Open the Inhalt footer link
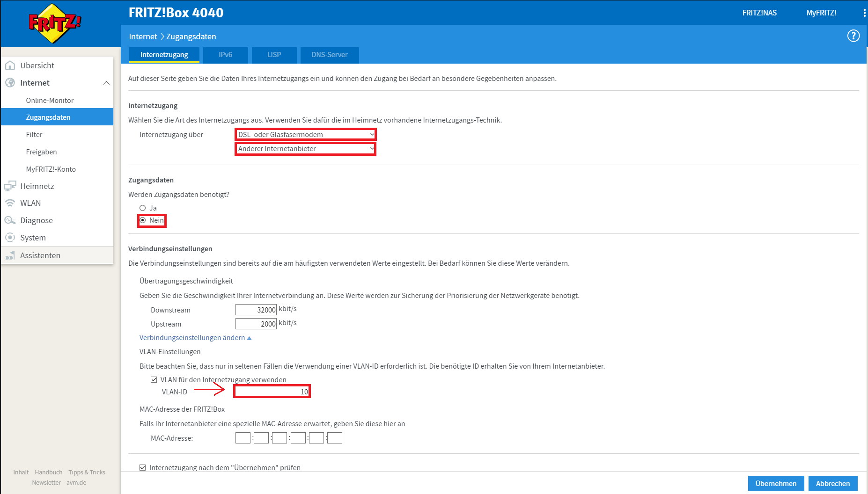868x494 pixels. (21, 472)
